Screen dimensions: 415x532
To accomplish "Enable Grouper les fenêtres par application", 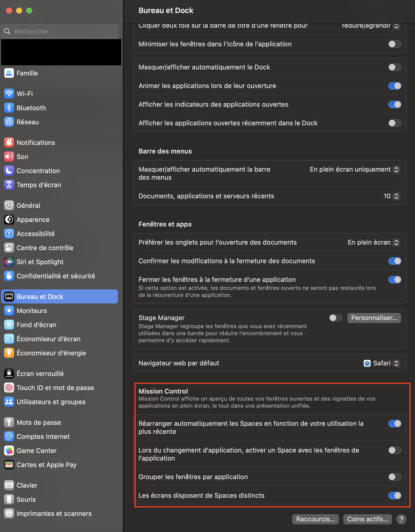I will [x=395, y=477].
